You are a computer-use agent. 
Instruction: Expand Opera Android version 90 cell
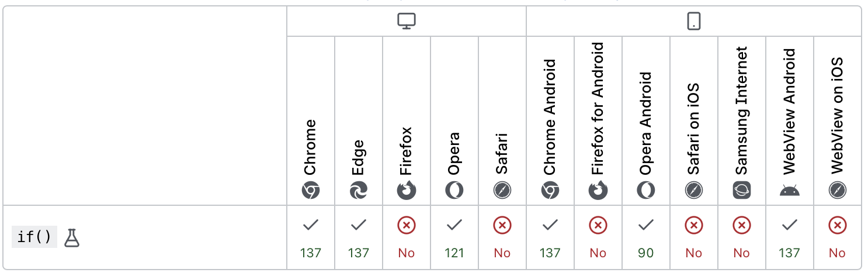coord(645,237)
